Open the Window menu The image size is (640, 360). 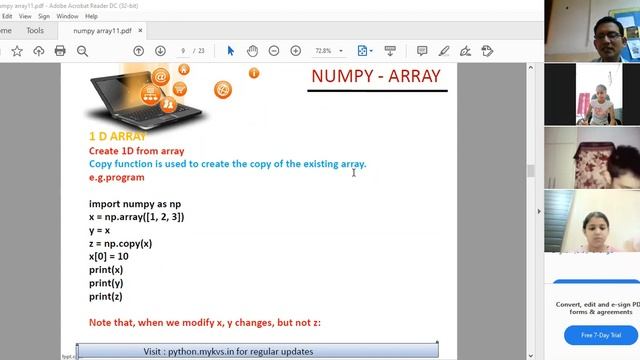(x=67, y=16)
